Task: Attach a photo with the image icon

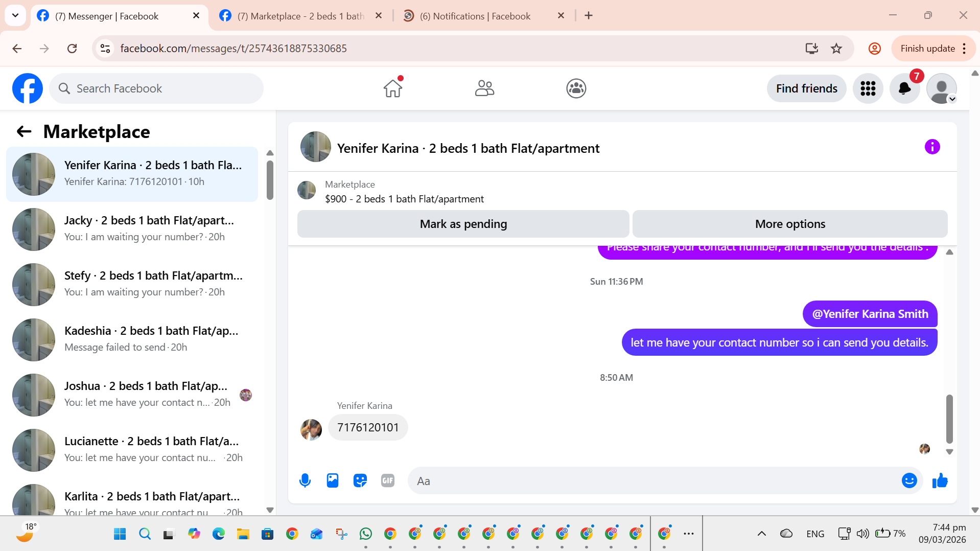Action: click(x=333, y=480)
